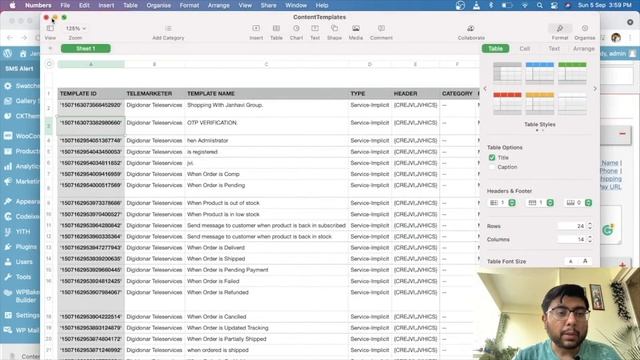This screenshot has height=360, width=640.
Task: Select 'When Product is out of stock' cell
Action: coord(267,203)
